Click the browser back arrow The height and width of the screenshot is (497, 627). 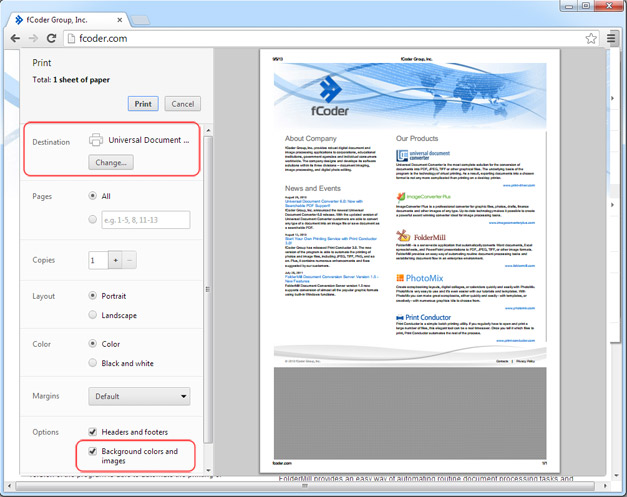point(15,38)
